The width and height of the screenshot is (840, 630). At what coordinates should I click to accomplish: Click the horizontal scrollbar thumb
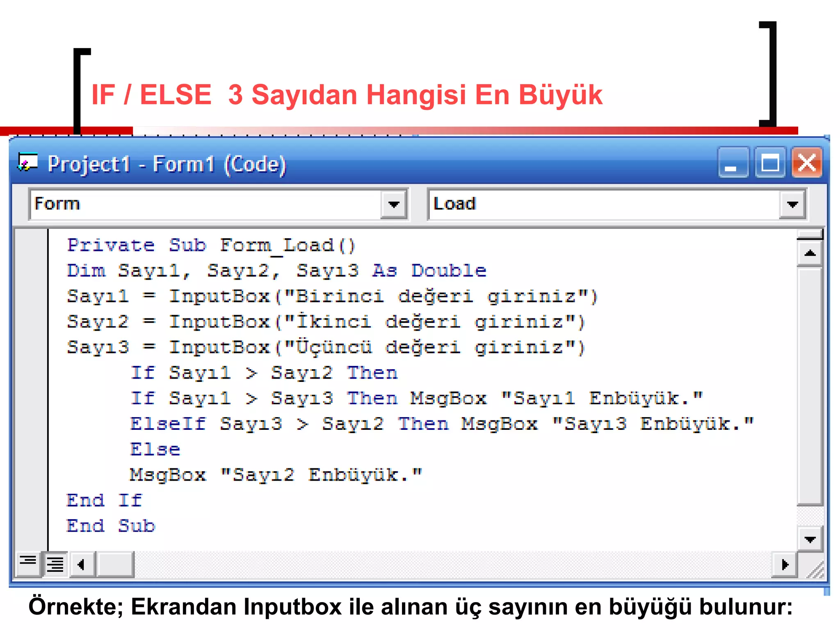tap(115, 564)
